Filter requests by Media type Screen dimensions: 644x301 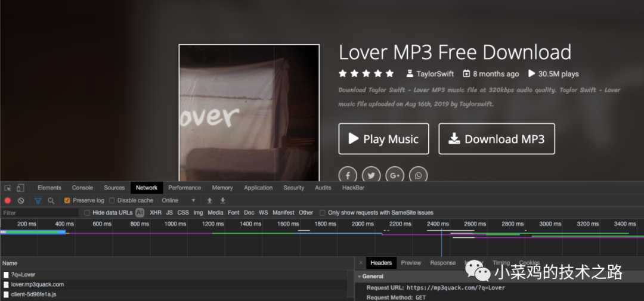click(x=215, y=213)
